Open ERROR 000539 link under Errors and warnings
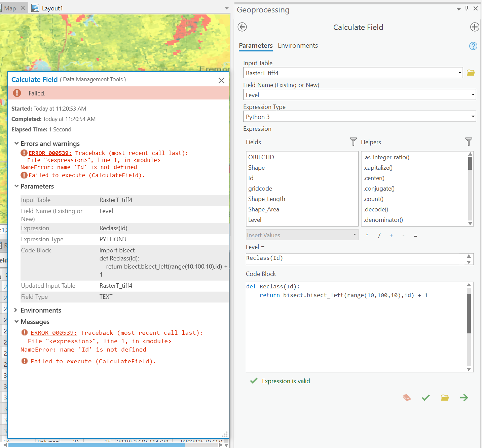 [50, 153]
